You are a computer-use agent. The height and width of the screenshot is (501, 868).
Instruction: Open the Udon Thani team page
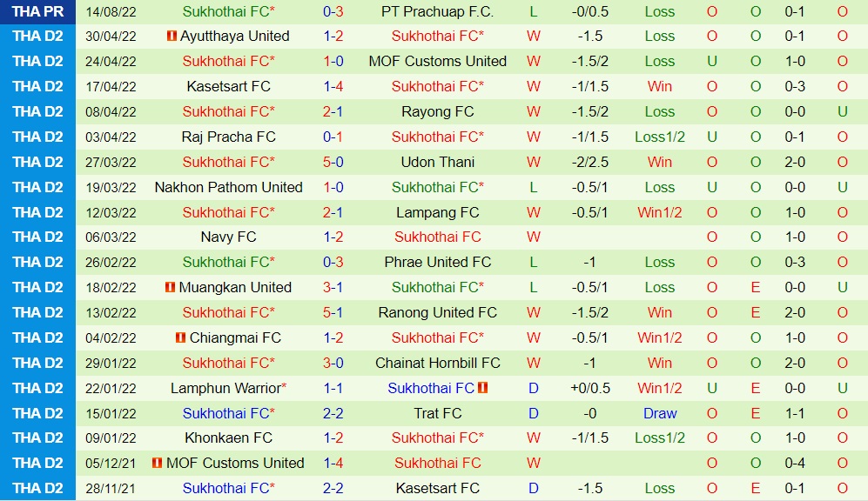(437, 162)
